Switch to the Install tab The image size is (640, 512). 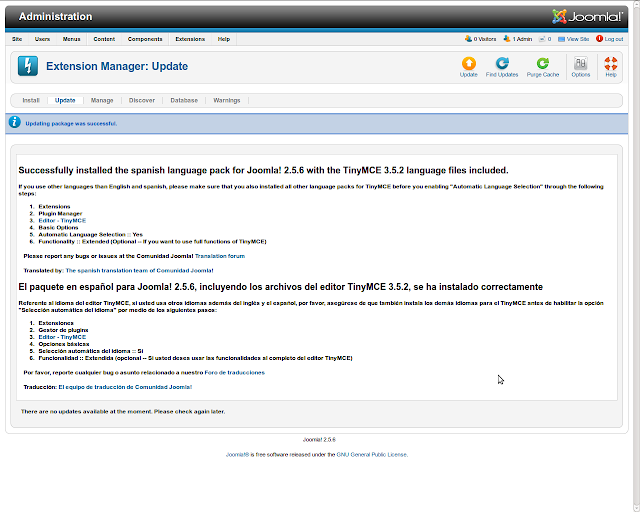coord(31,100)
